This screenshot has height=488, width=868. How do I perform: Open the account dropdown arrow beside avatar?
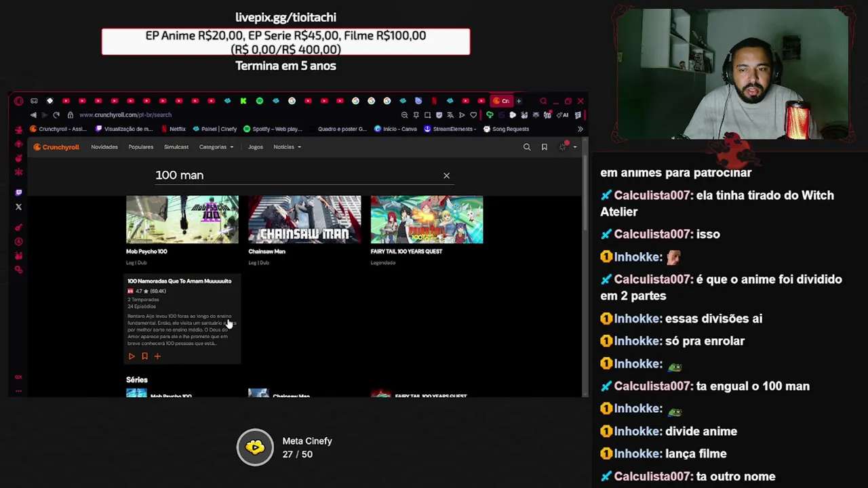[x=575, y=147]
